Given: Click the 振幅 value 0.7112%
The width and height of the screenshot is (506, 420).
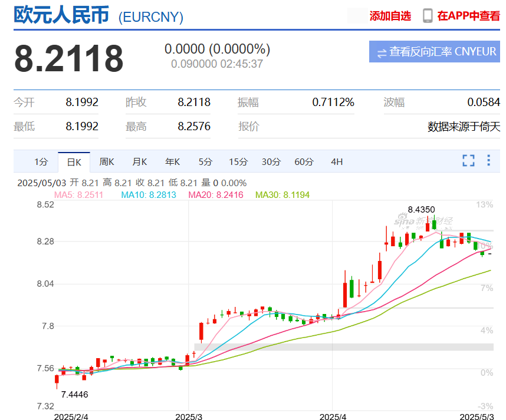Looking at the screenshot, I should [x=333, y=102].
